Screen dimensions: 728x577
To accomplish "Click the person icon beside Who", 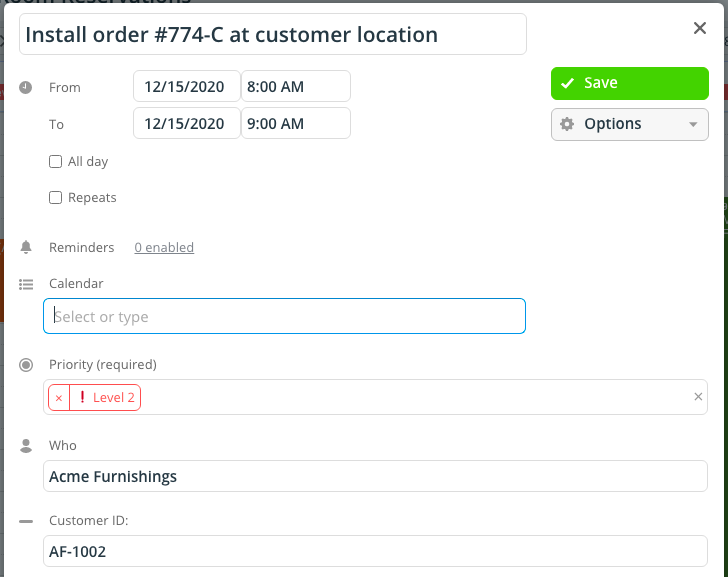I will (26, 445).
